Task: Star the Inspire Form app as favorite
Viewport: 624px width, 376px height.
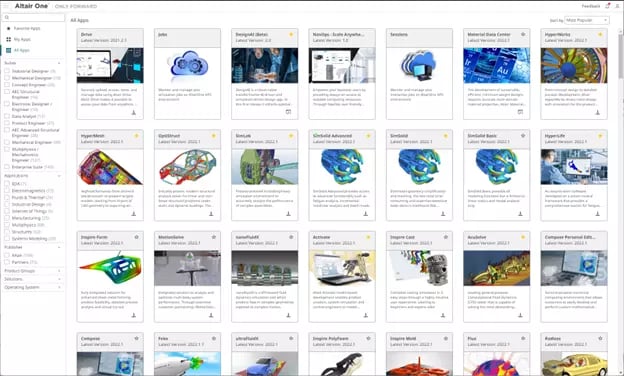Action: (136, 237)
